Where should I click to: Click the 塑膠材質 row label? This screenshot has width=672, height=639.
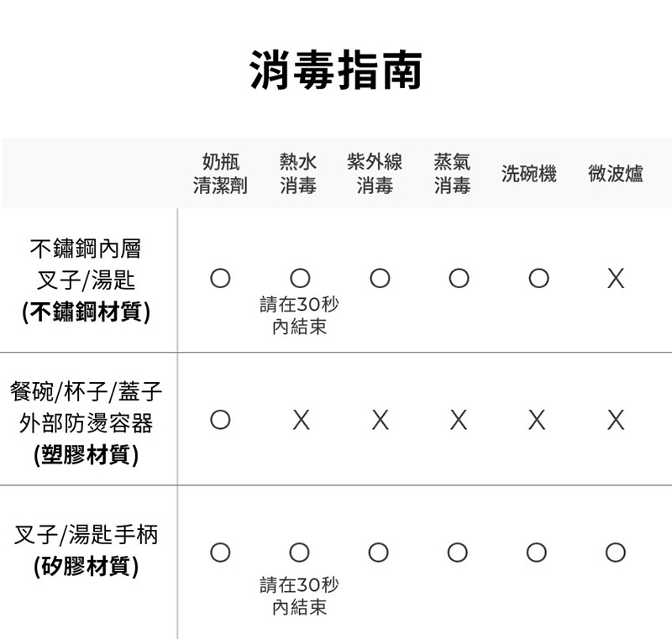86,454
